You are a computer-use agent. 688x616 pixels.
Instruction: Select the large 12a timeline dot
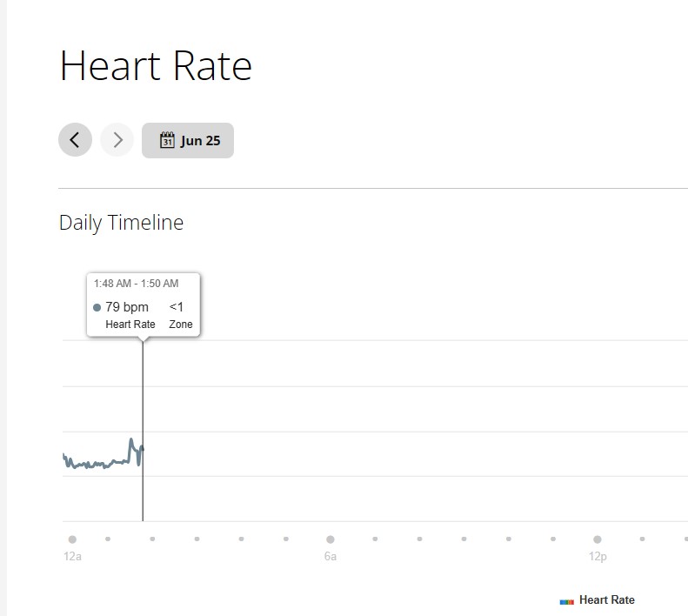pos(72,539)
